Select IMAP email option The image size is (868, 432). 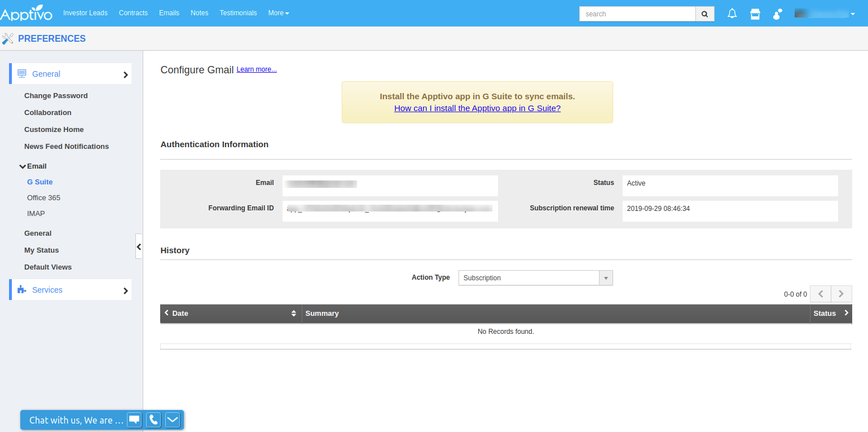coord(36,214)
